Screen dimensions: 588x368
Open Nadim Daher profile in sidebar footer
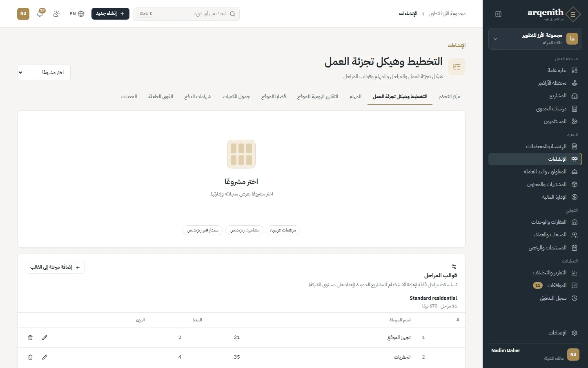(x=535, y=355)
